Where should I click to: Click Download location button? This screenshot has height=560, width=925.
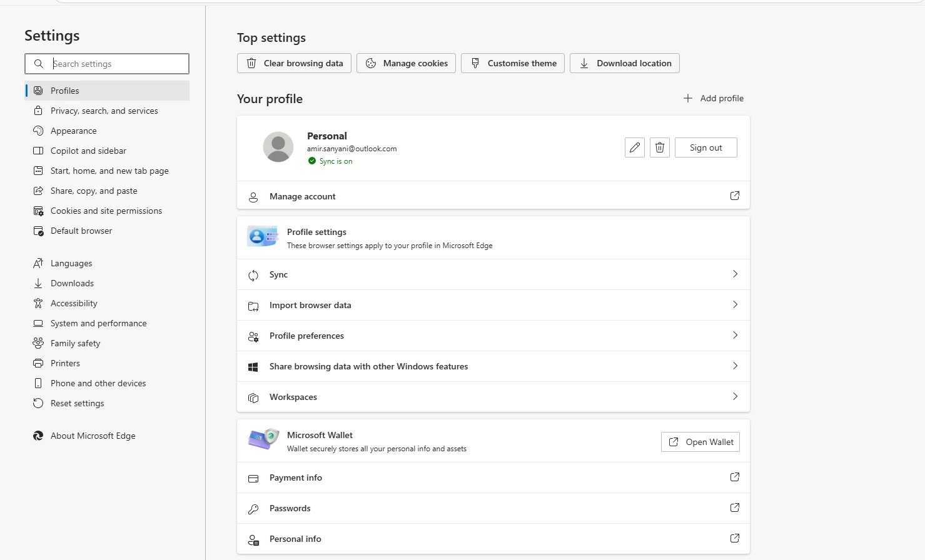click(624, 63)
